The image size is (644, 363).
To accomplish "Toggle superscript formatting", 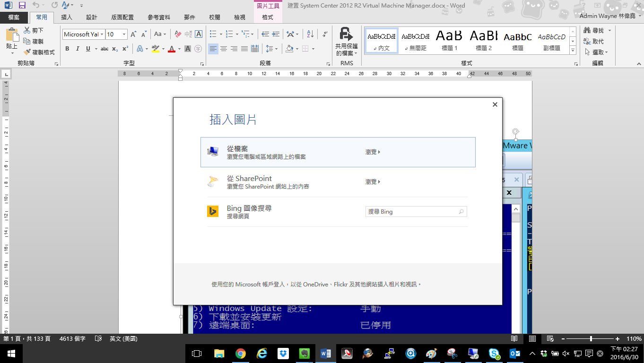I will pos(125,49).
